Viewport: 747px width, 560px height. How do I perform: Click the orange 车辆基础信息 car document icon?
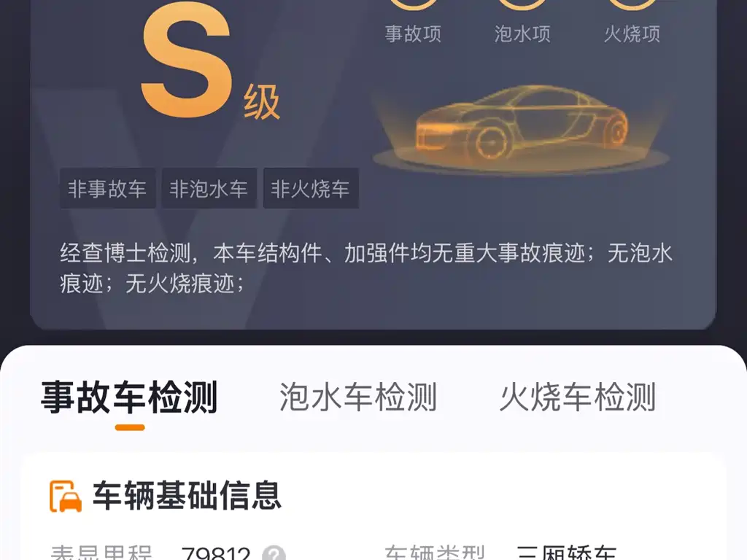pos(66,496)
